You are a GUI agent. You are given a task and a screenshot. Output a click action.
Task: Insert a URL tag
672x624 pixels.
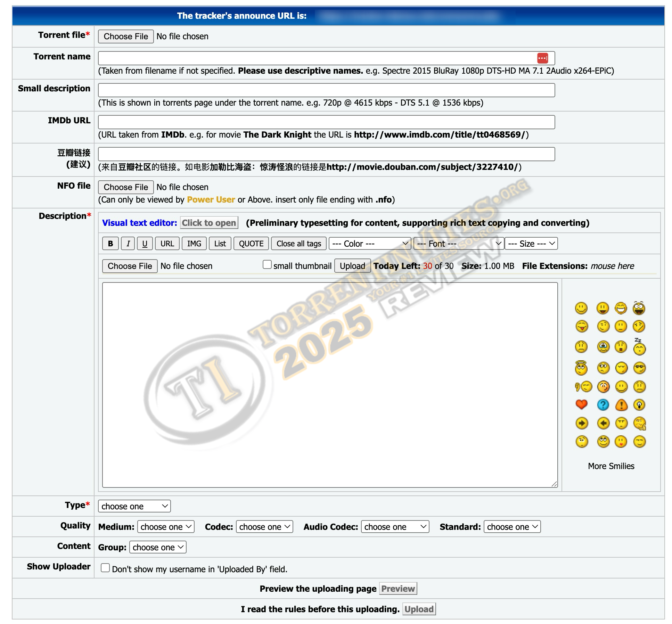(x=167, y=244)
